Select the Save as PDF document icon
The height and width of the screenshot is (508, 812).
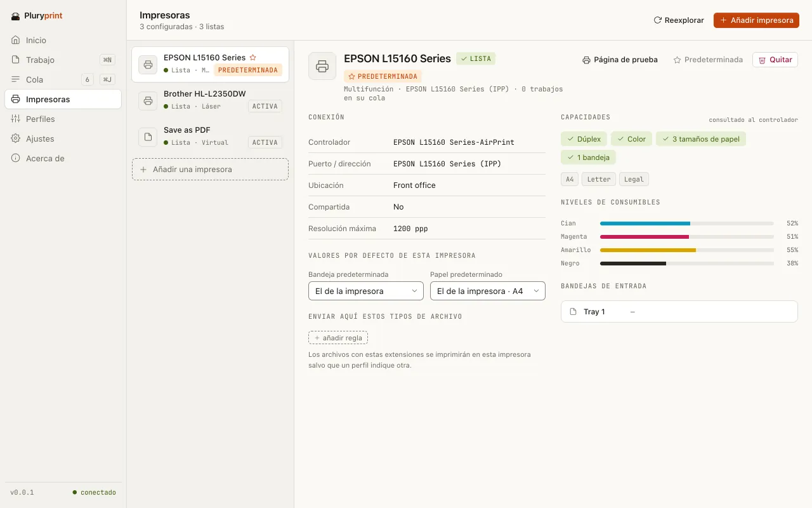[x=148, y=137]
